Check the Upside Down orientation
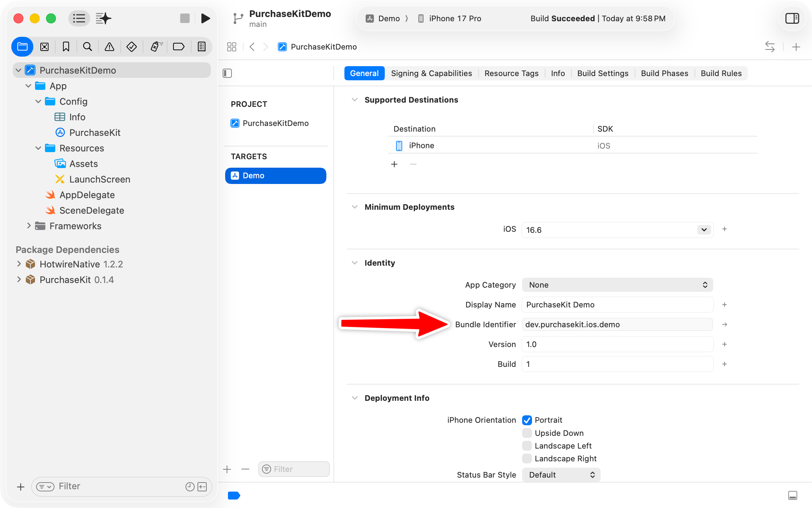 527,433
